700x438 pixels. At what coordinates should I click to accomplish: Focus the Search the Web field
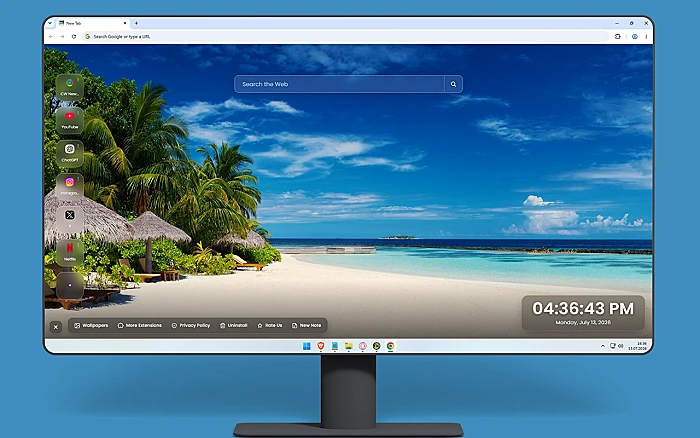[339, 84]
